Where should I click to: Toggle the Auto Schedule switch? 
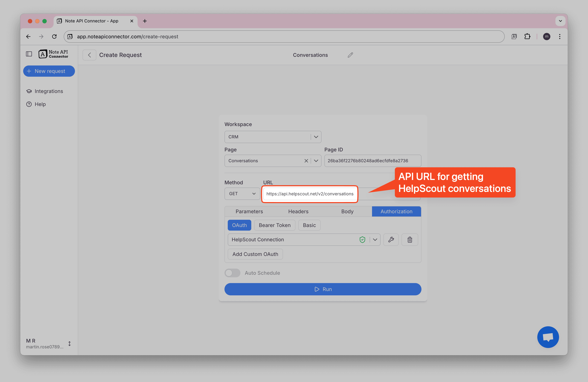232,273
